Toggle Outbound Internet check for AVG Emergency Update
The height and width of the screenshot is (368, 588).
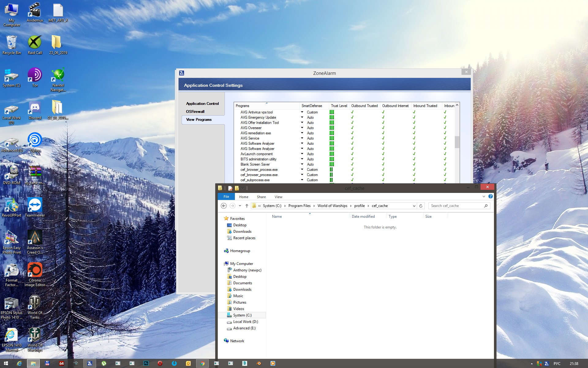pyautogui.click(x=383, y=117)
